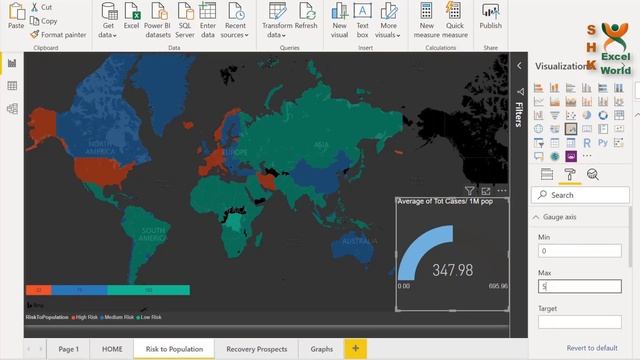640x360 pixels.
Task: Select the Waterfall chart visual
Action: click(x=538, y=115)
